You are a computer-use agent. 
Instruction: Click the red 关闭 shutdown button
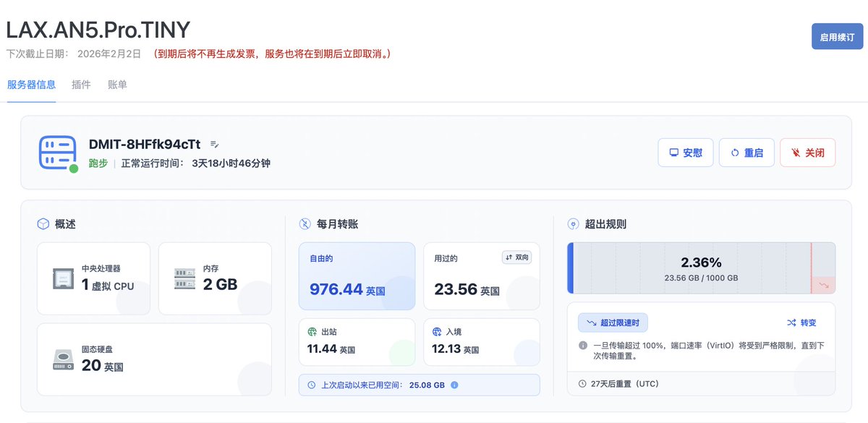pyautogui.click(x=807, y=153)
